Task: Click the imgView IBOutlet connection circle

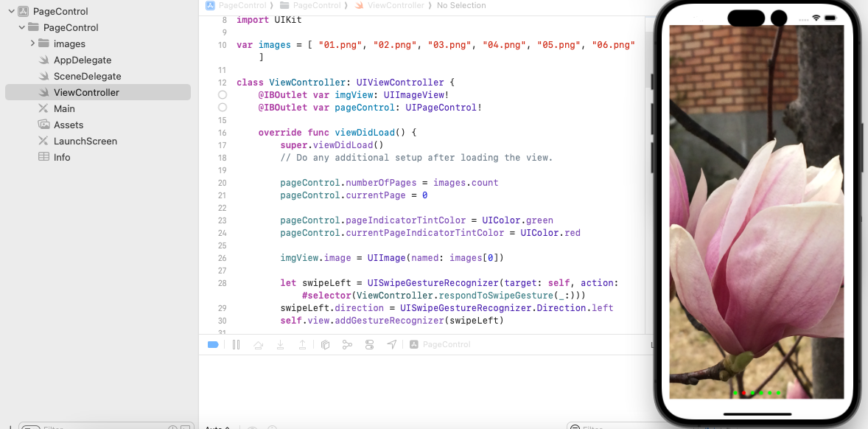Action: click(223, 94)
